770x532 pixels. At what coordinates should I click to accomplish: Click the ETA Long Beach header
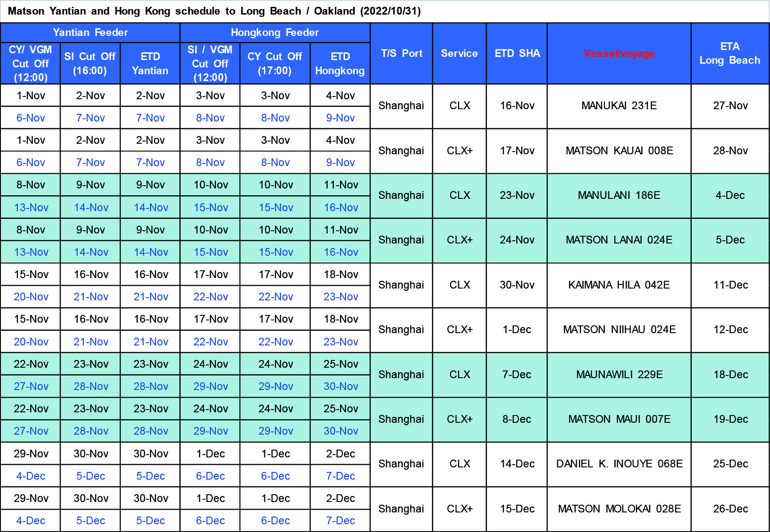[x=730, y=54]
